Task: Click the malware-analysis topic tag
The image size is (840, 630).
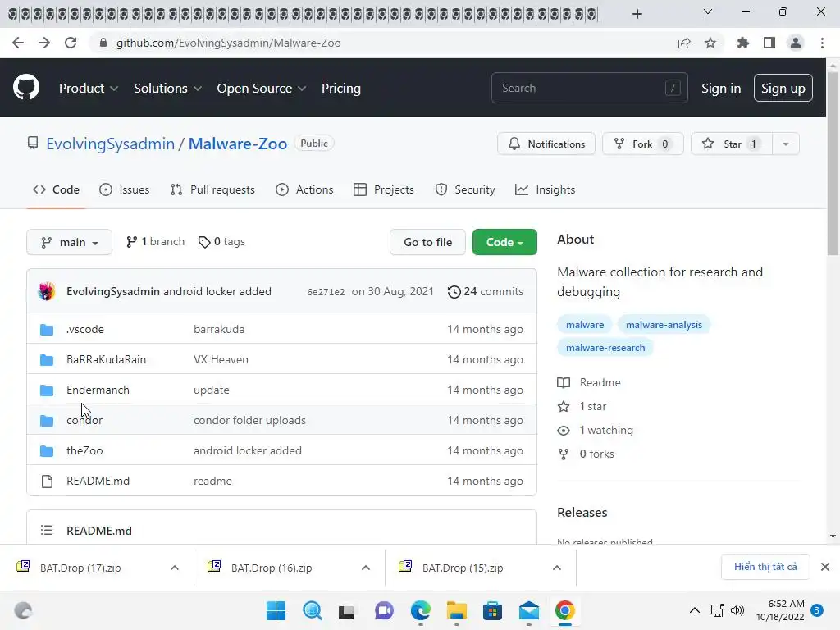Action: pos(664,325)
